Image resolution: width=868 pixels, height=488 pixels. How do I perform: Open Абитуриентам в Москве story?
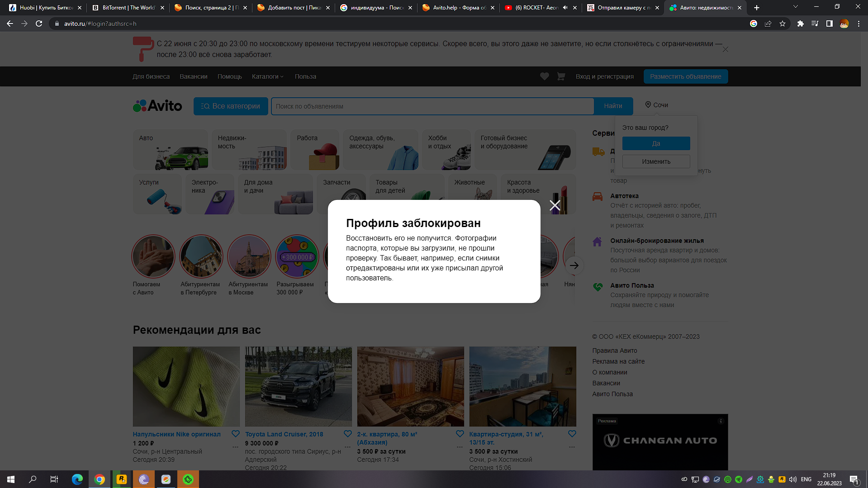(249, 265)
